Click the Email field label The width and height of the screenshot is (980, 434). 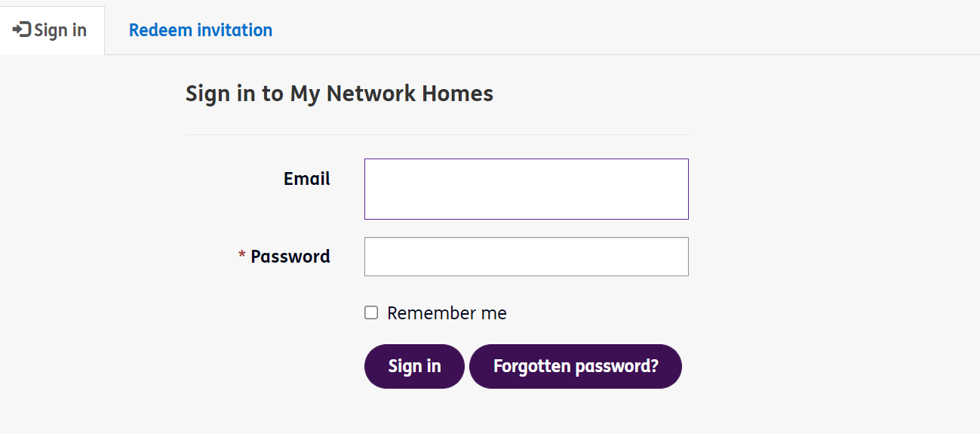(x=307, y=179)
